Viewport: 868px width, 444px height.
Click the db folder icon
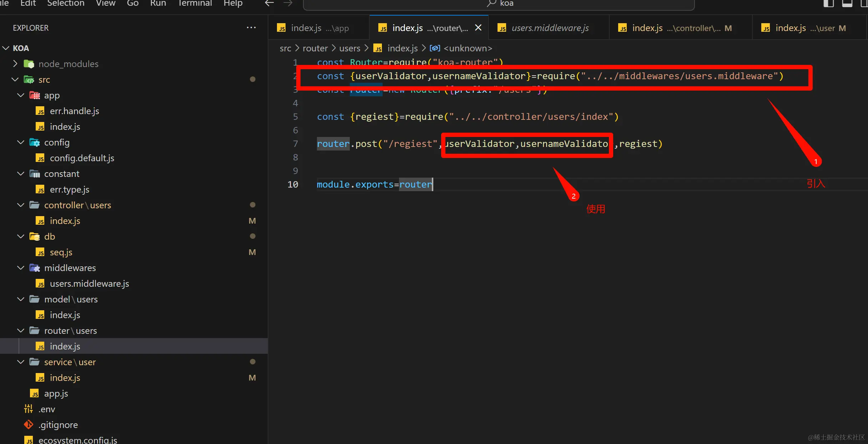tap(35, 236)
